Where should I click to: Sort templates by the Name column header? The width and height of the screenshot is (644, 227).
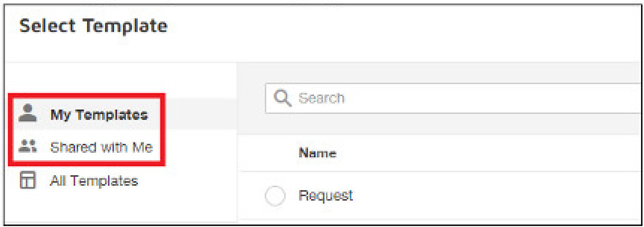(x=317, y=153)
